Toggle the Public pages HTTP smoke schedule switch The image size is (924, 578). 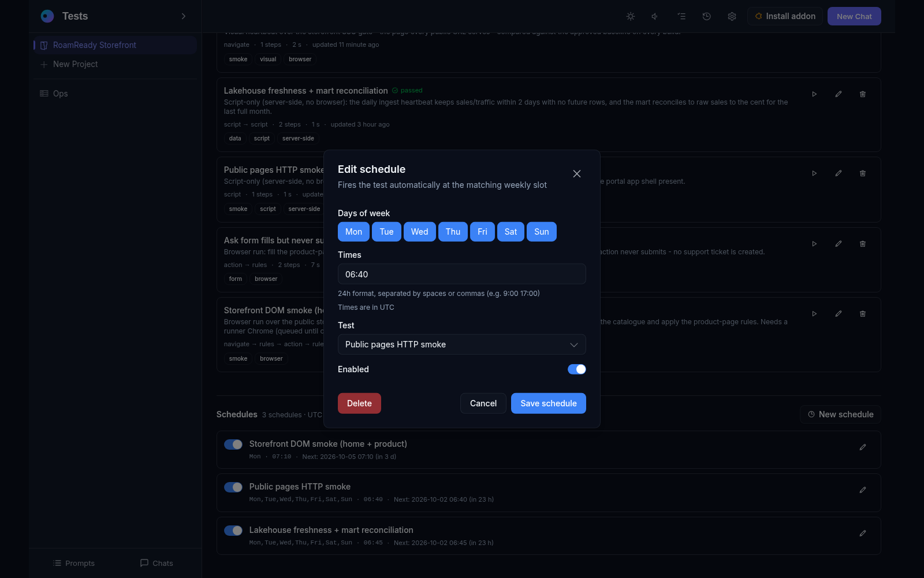pos(233,487)
